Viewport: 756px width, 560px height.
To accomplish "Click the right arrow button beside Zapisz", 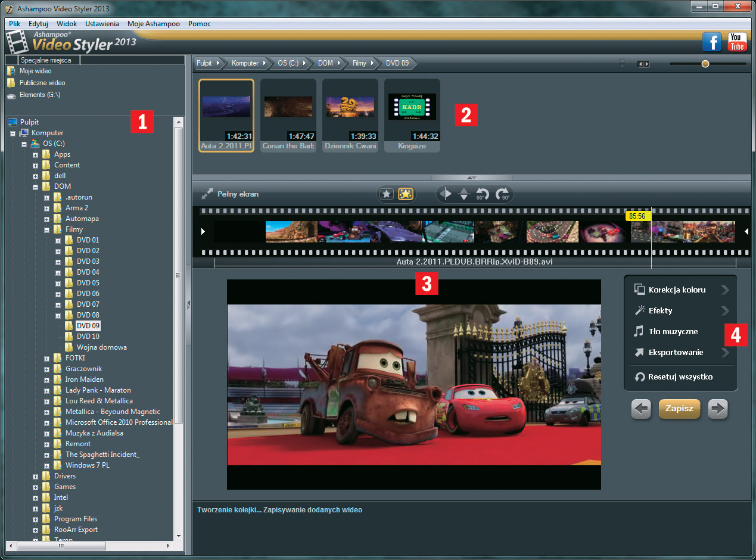I will coord(718,409).
